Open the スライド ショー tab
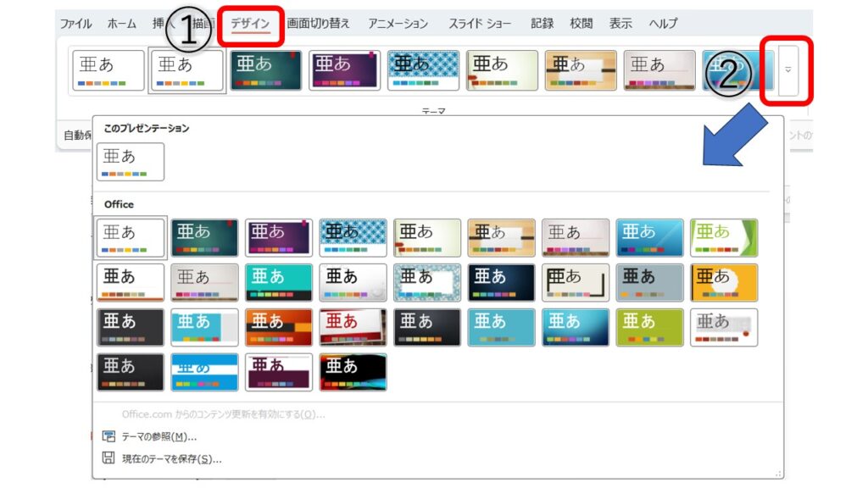 click(480, 24)
